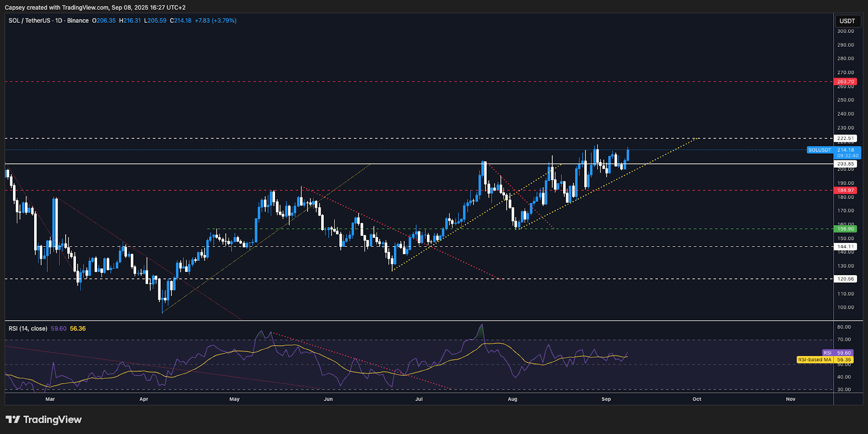Click the 70.00 tick on the RSI axis

[844, 340]
